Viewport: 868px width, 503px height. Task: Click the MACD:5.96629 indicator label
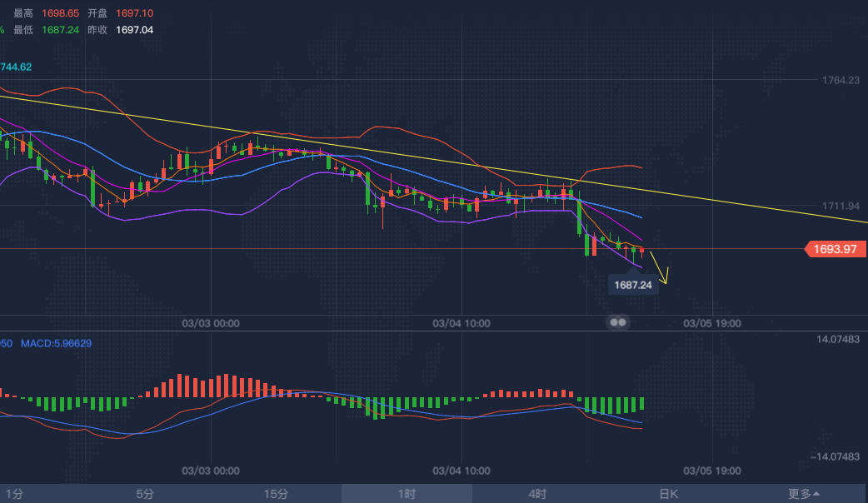[x=56, y=343]
